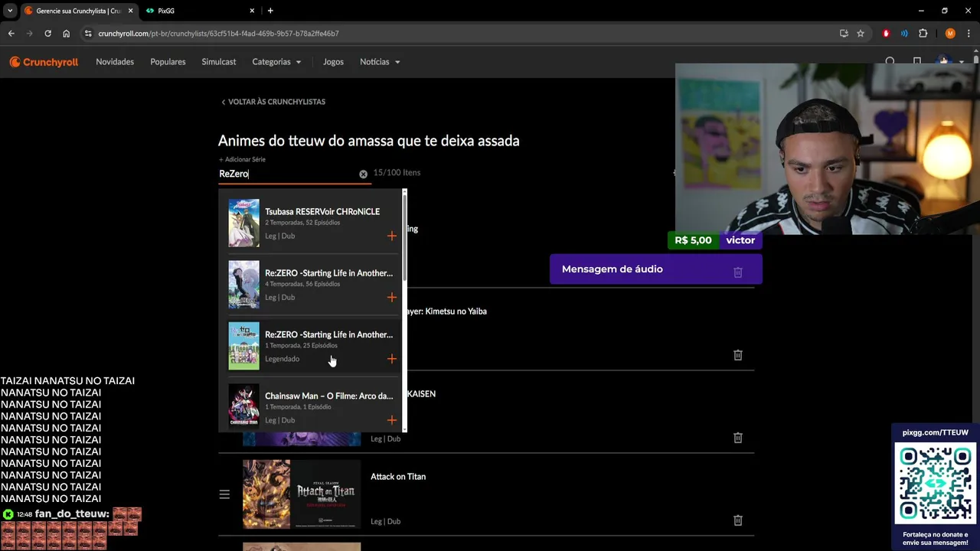Click the Tsubasa RESERVoir CHRoNiCLE poster
980x551 pixels.
[243, 223]
